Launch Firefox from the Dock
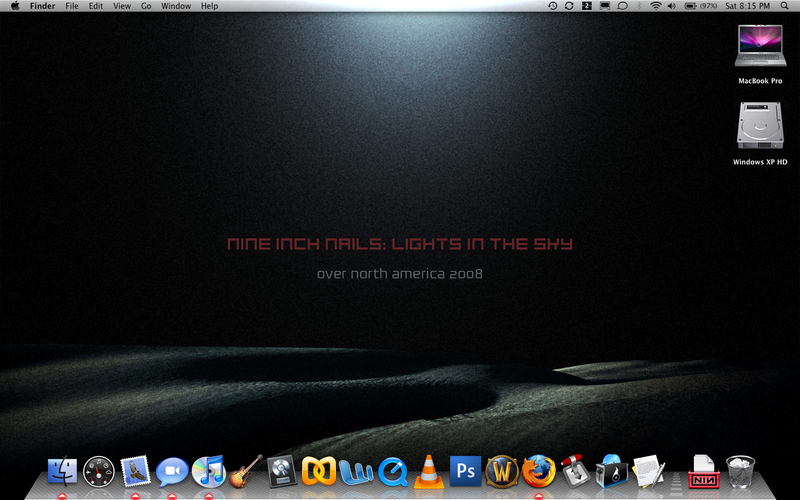 (x=538, y=471)
